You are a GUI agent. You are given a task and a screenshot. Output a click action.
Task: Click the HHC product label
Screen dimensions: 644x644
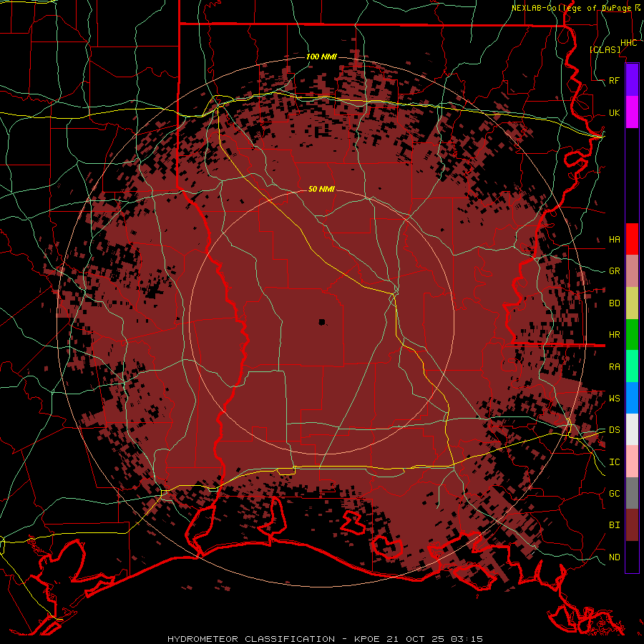coord(629,43)
